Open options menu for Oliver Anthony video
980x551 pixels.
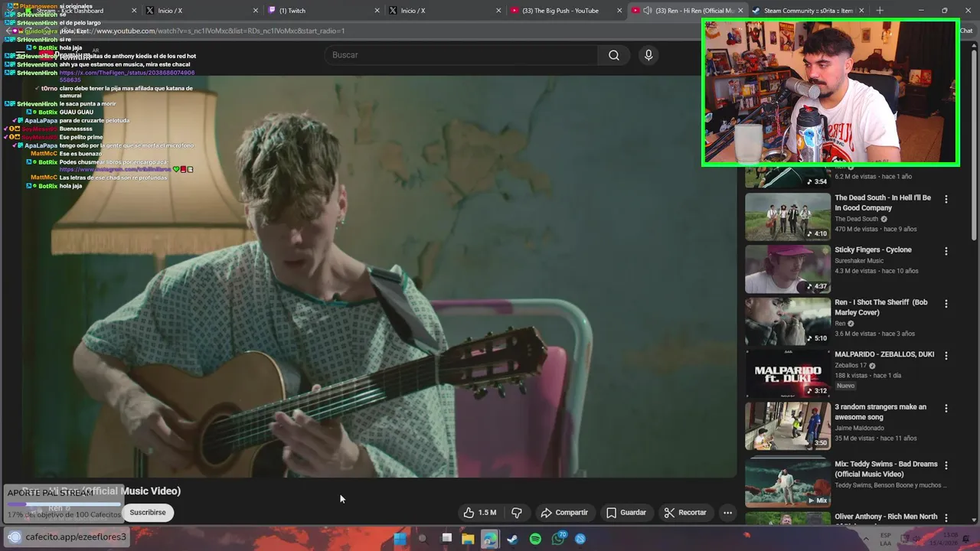[946, 518]
